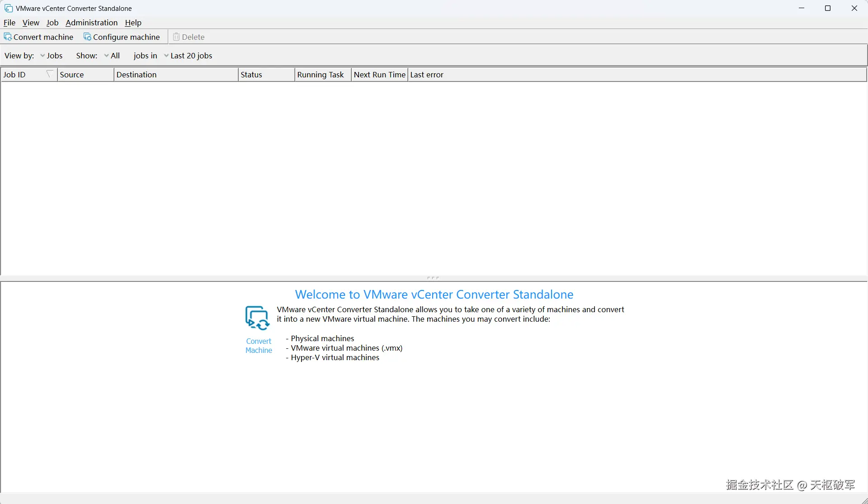Image resolution: width=868 pixels, height=504 pixels.
Task: Click the Convert Machine link text
Action: click(259, 346)
